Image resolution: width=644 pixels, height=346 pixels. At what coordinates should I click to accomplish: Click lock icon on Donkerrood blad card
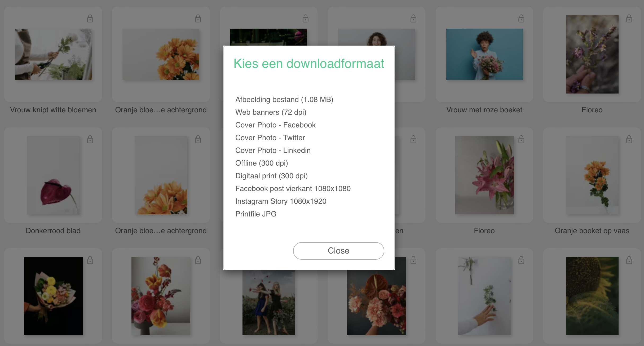[90, 139]
